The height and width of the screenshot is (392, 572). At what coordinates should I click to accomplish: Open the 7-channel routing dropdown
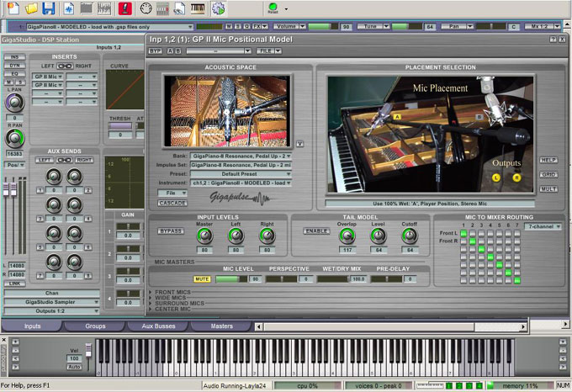pos(543,226)
